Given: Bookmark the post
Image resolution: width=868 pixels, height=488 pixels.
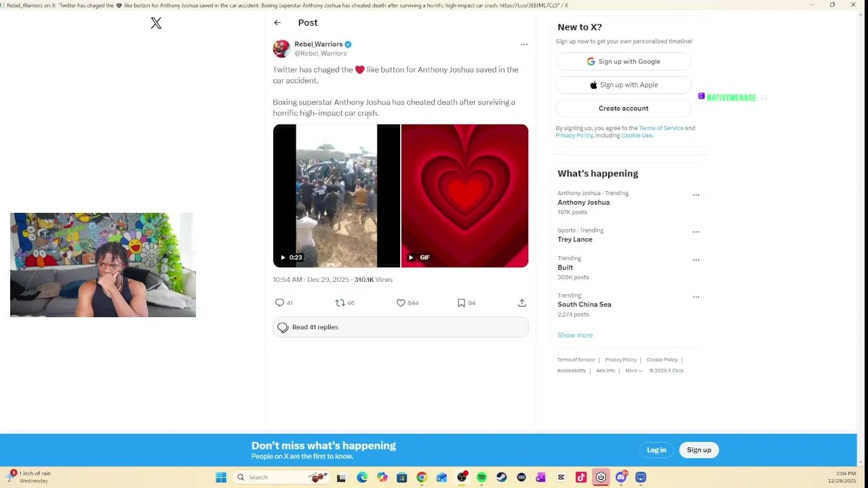Looking at the screenshot, I should click(x=461, y=303).
